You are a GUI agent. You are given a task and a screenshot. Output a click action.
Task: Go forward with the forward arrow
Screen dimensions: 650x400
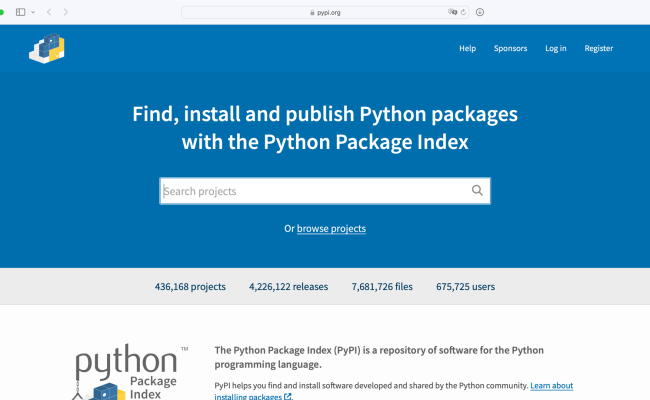click(65, 12)
